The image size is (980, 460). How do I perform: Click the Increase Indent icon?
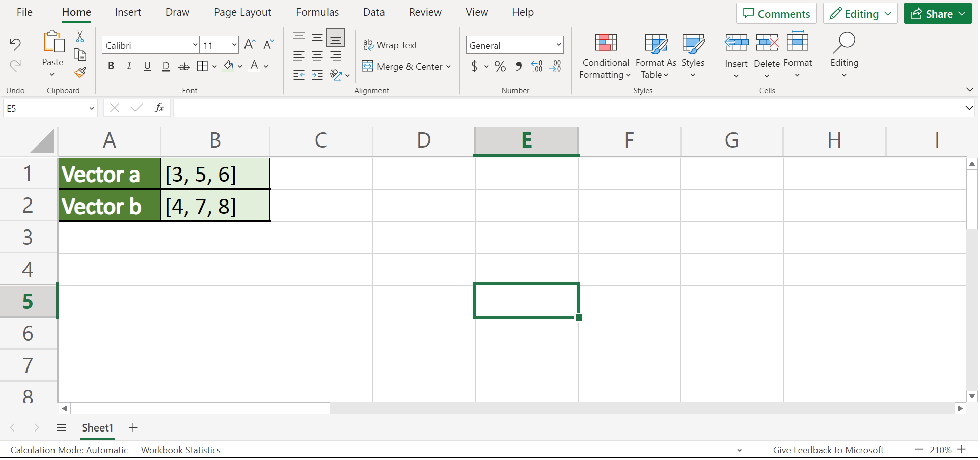click(x=317, y=75)
